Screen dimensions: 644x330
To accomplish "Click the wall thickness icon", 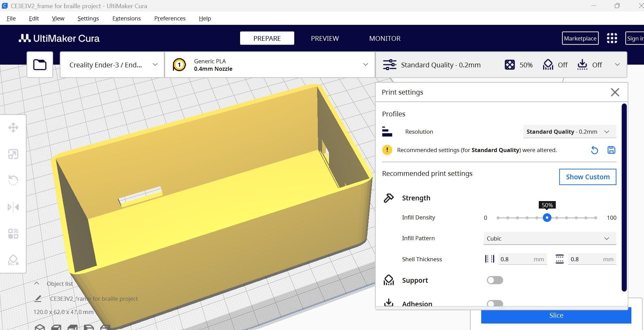I will (489, 259).
